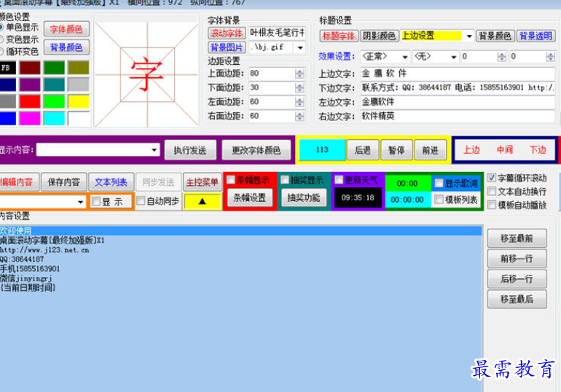Enable 模板自动播放 checkbox
Image resolution: width=561 pixels, height=392 pixels.
pyautogui.click(x=492, y=205)
